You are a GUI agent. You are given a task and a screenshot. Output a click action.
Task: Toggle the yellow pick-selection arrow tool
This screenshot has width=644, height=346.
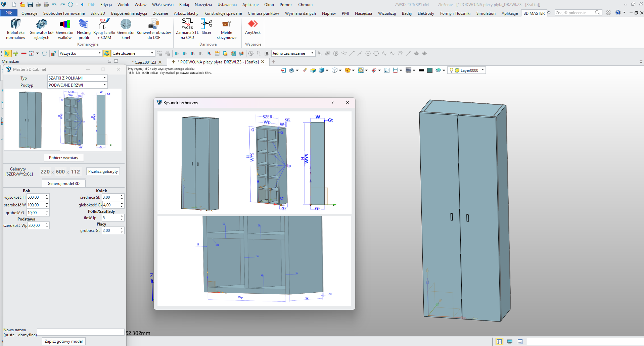7,53
